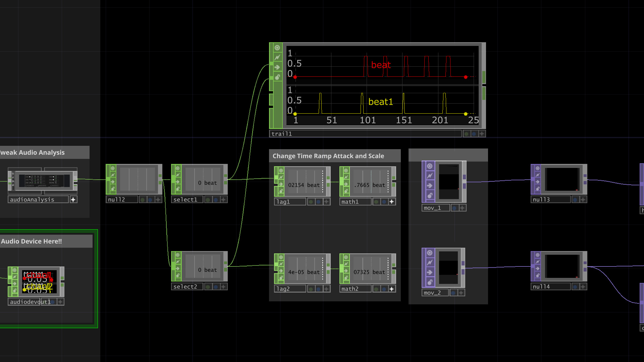Toggle the viewer flag on null3
Viewport: 644px width, 362px height.
point(538,168)
